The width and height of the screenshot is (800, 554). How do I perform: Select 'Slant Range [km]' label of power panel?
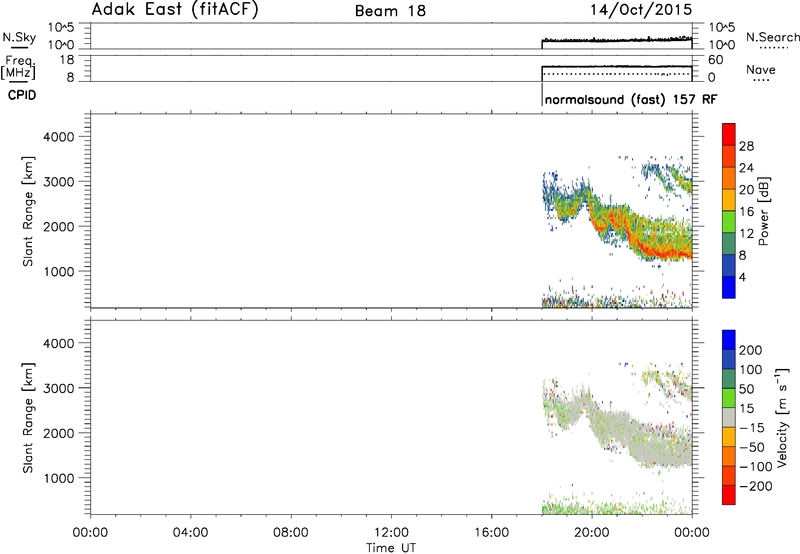(x=28, y=211)
